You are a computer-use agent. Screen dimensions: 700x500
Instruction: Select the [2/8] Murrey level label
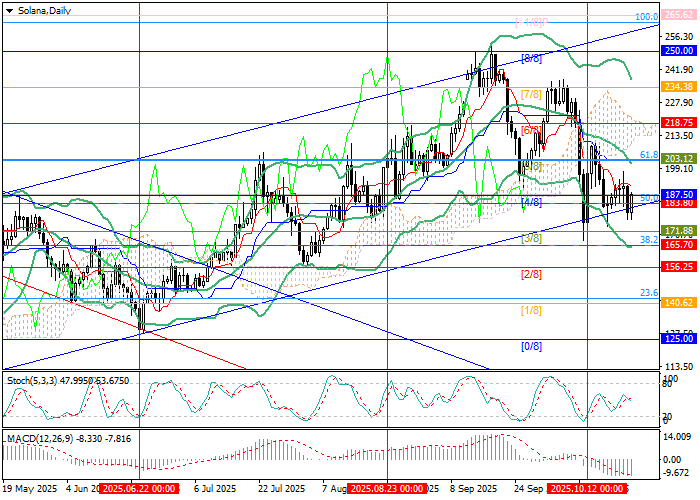(531, 275)
